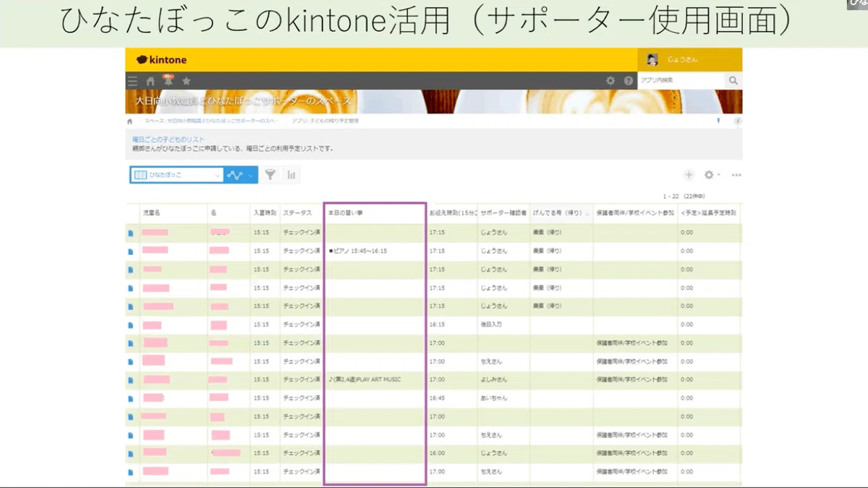
Task: Open the help question mark icon
Action: pos(629,81)
